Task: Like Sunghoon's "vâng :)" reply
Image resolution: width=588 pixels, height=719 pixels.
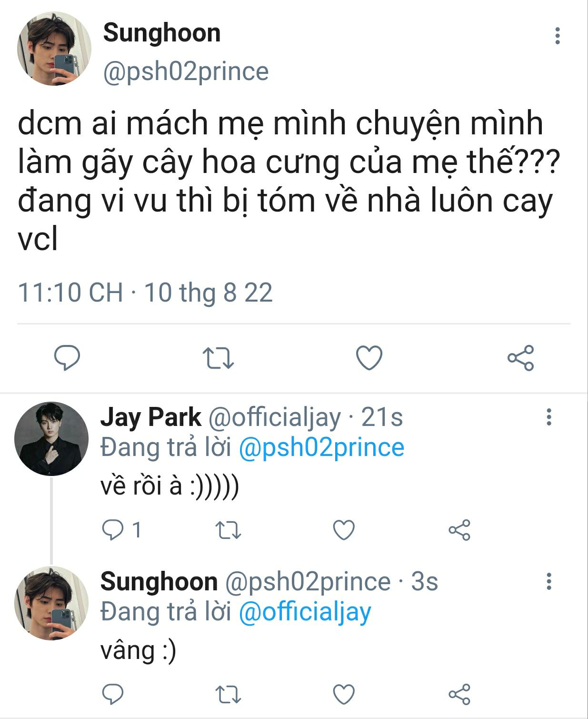Action: [x=344, y=694]
